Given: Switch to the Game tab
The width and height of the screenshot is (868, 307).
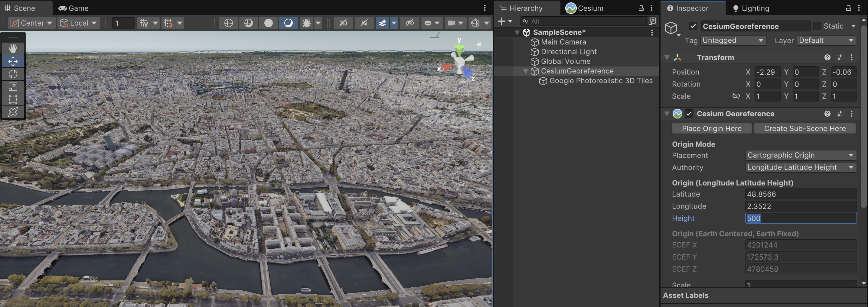Looking at the screenshot, I should tap(73, 8).
